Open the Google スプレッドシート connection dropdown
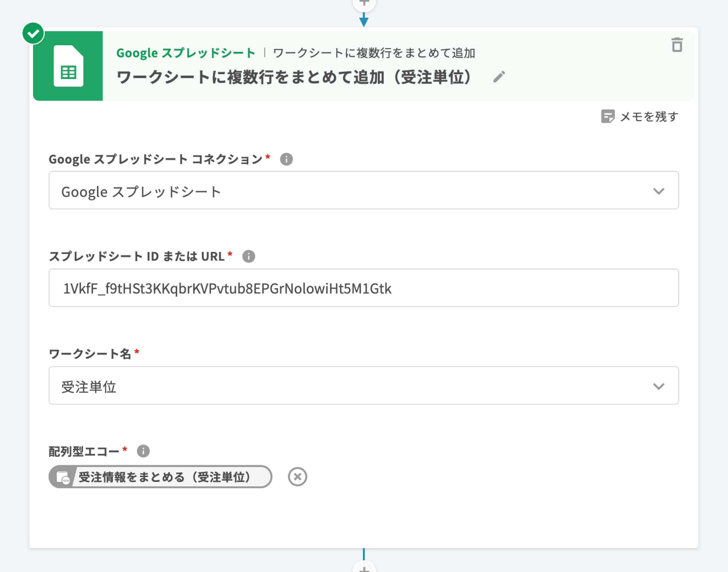Screen dimensions: 728x572 pos(335,190)
